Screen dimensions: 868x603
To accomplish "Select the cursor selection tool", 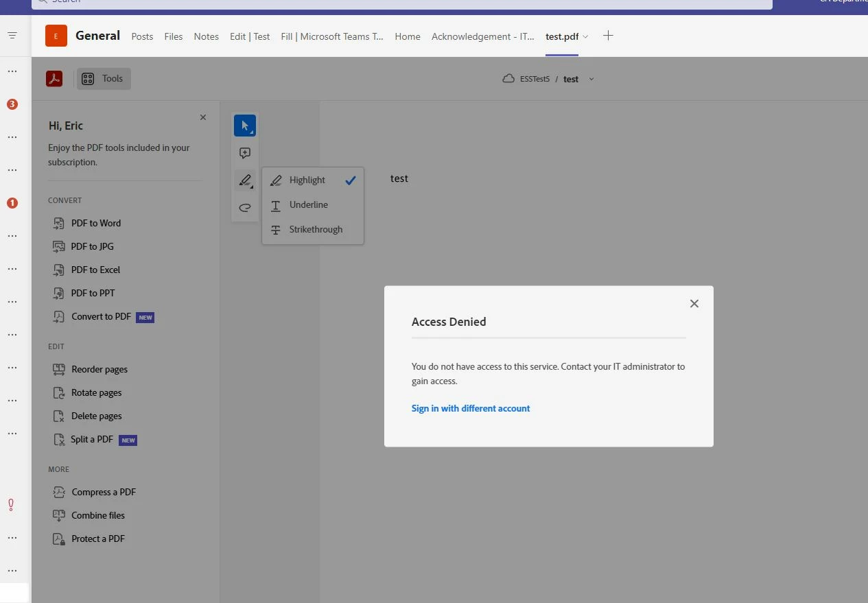I will (245, 126).
